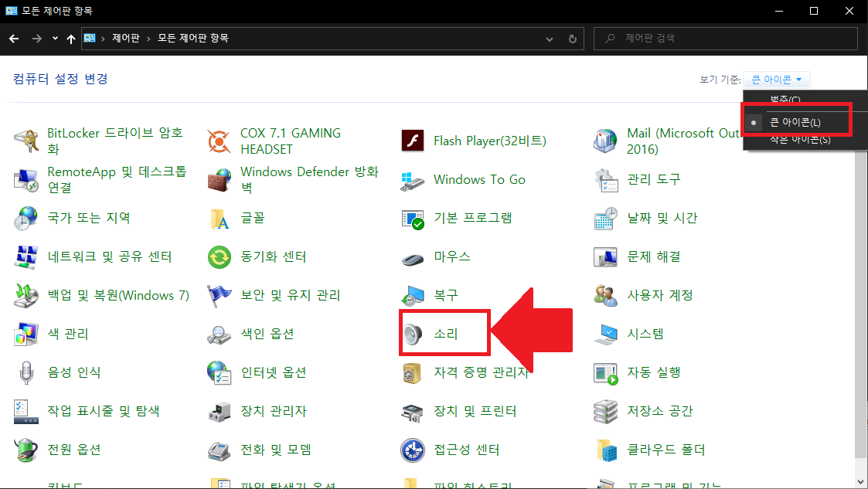This screenshot has width=868, height=489.
Task: Open the 자동 실행 icon
Action: 606,373
